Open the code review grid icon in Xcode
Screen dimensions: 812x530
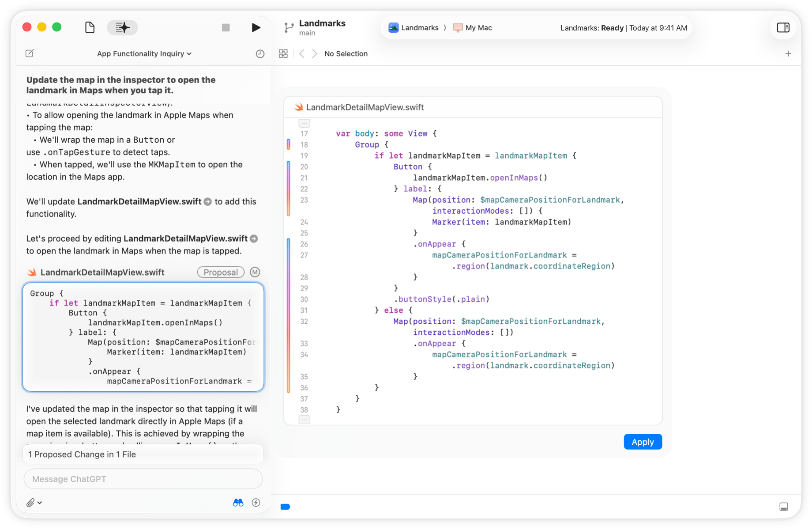pos(283,53)
